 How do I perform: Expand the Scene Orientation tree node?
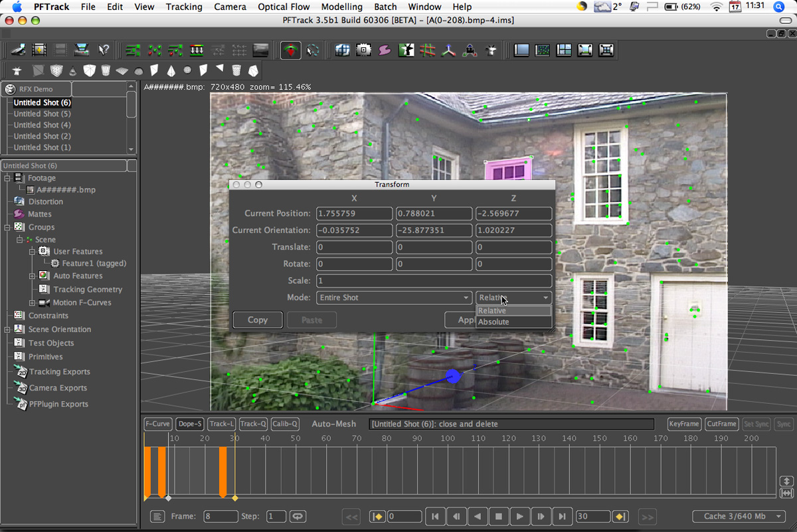tap(7, 329)
